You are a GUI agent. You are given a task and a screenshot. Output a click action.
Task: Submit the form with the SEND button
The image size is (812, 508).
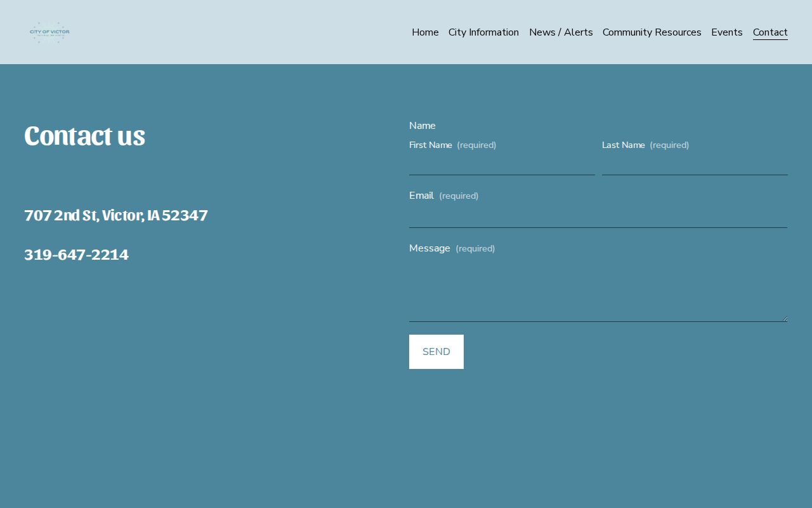click(x=436, y=352)
